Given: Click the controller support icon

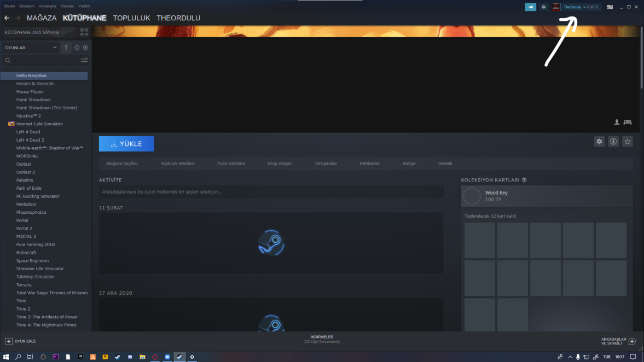Looking at the screenshot, I should point(627,122).
